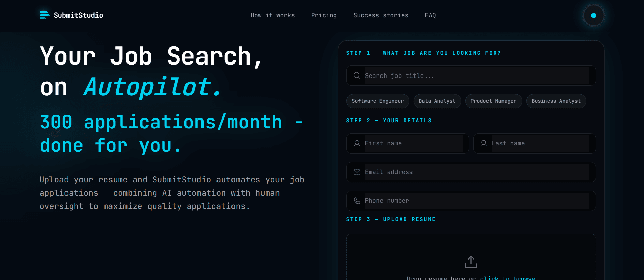Choose the Business Analyst chip

tap(556, 101)
